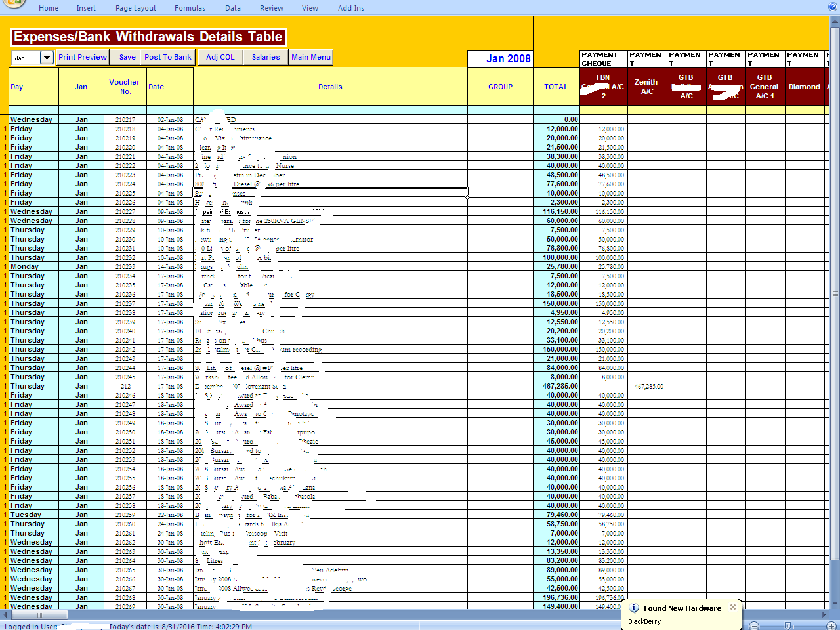This screenshot has width=840, height=630.
Task: Open the Add-Ins tab
Action: coord(351,8)
